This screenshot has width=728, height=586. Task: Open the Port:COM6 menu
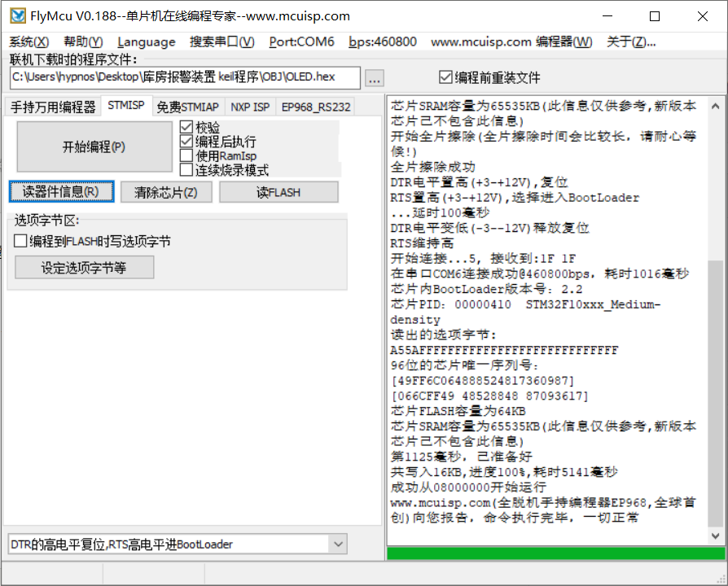tap(301, 42)
